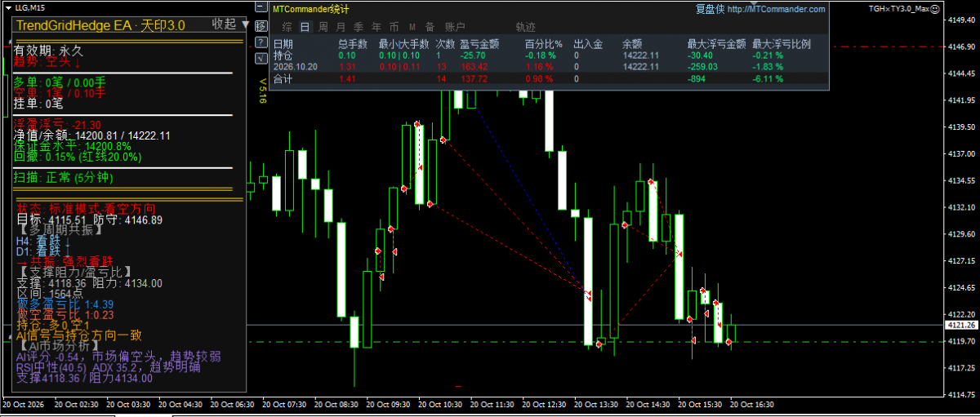Screen dimensions: 980x417
Task: Open the 备 notes tab
Action: click(430, 26)
